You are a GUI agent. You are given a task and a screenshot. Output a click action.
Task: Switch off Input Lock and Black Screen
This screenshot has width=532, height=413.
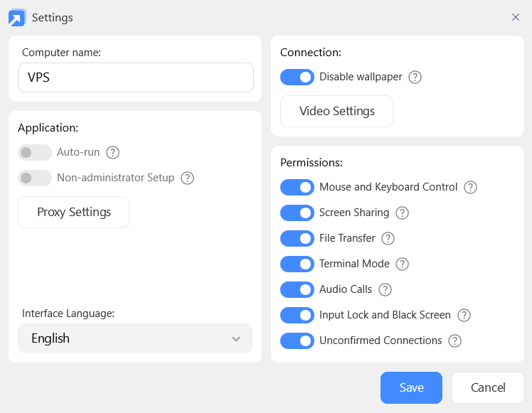tap(297, 315)
